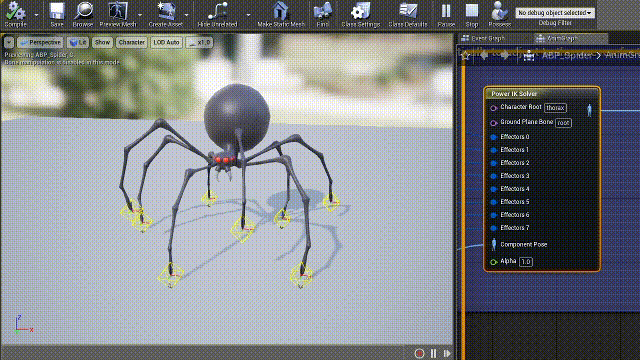Select front-left foot effector gizmo
This screenshot has width=640, height=360.
(171, 275)
